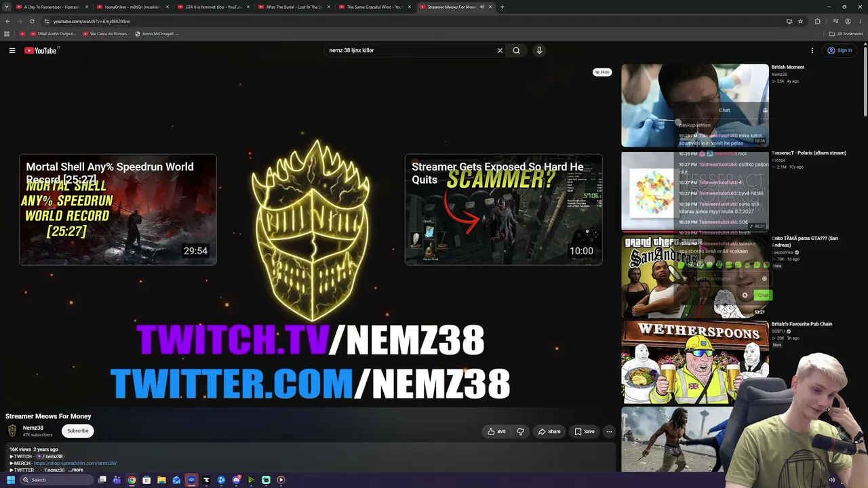
Task: Open Mortal Shell speedrun end-screen video
Action: (118, 209)
